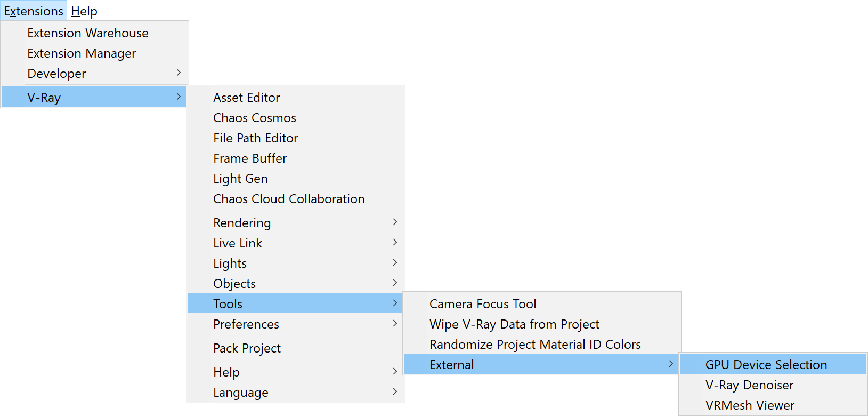Expand the Developer submenu
The width and height of the screenshot is (868, 416).
[94, 74]
